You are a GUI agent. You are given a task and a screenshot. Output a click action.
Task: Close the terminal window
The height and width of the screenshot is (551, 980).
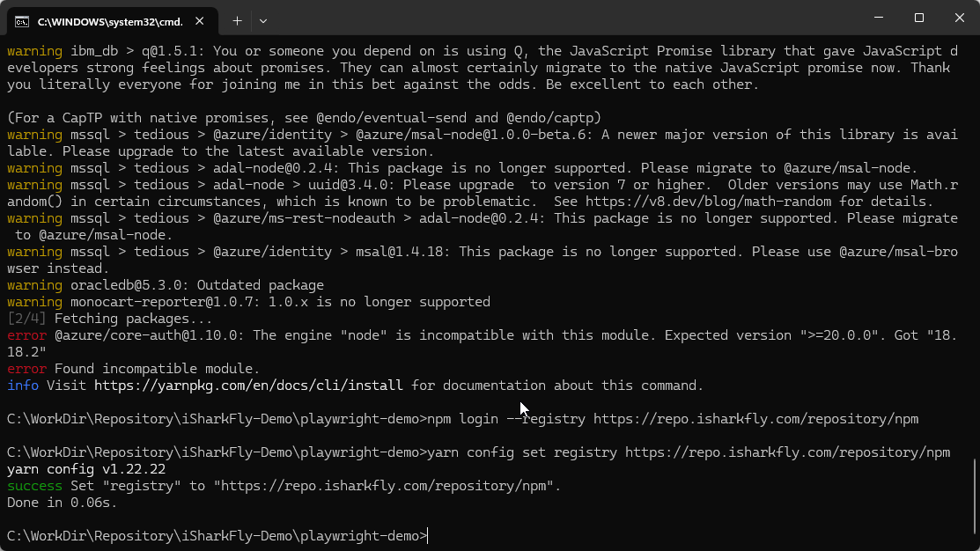960,18
